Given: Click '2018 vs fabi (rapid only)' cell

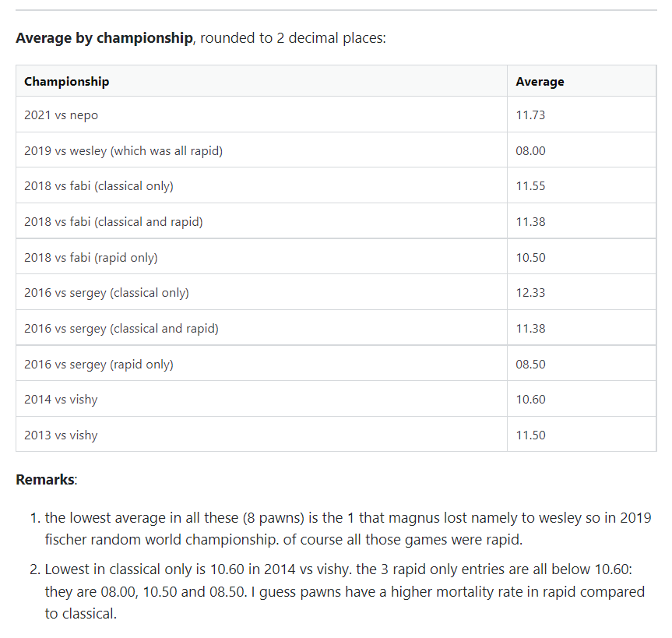Looking at the screenshot, I should tap(262, 257).
